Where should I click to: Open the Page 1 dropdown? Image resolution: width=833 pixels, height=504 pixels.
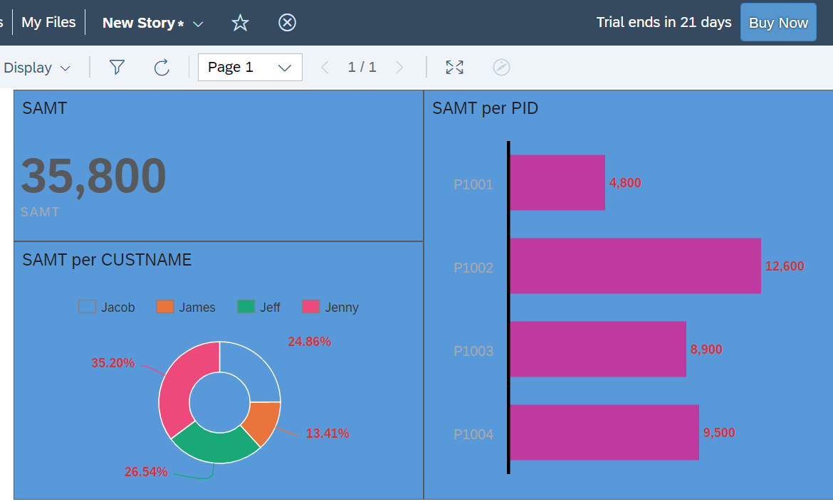(250, 67)
